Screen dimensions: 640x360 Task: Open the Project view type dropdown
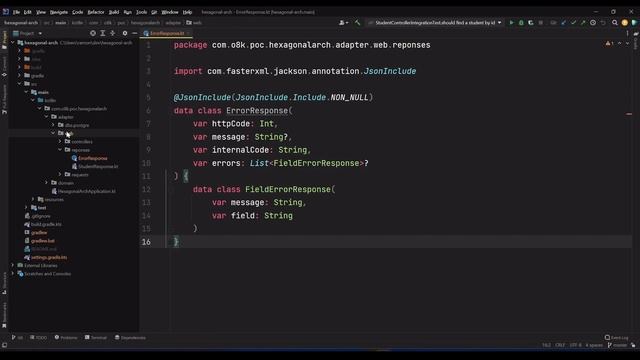click(27, 33)
